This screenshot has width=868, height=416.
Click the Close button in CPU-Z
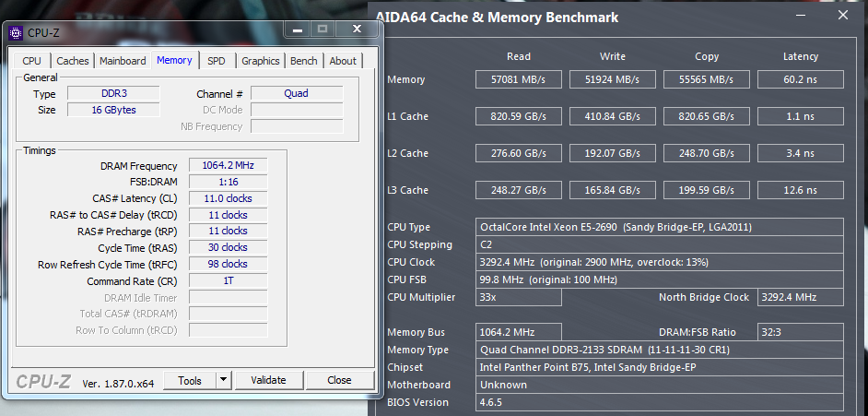[x=339, y=381]
